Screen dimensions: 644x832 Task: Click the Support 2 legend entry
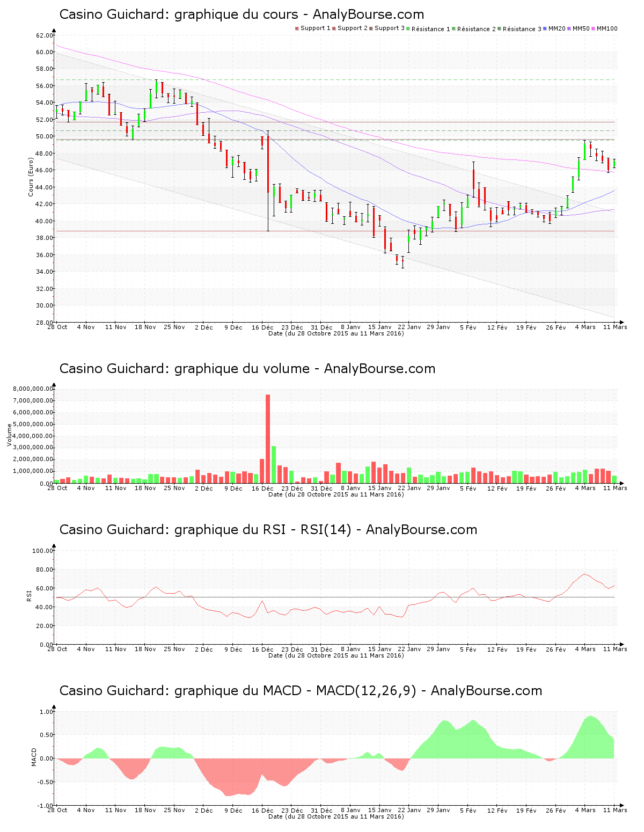[x=350, y=28]
